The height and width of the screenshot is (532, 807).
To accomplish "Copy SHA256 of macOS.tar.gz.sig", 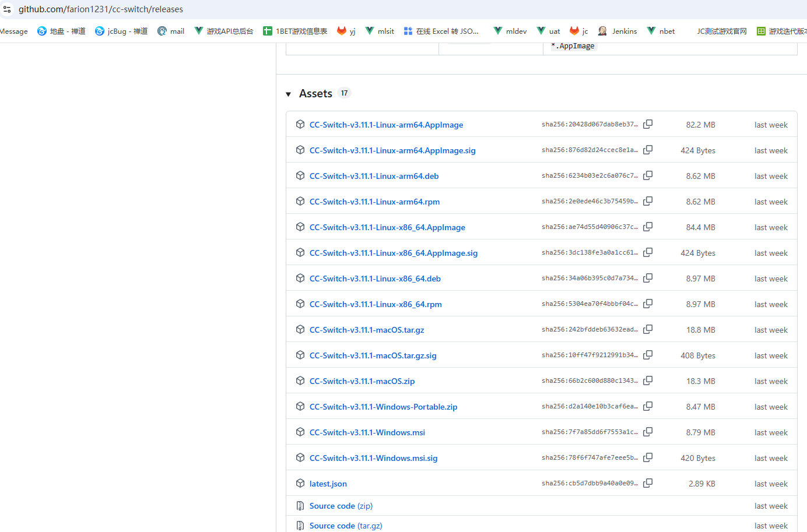I will click(x=648, y=355).
